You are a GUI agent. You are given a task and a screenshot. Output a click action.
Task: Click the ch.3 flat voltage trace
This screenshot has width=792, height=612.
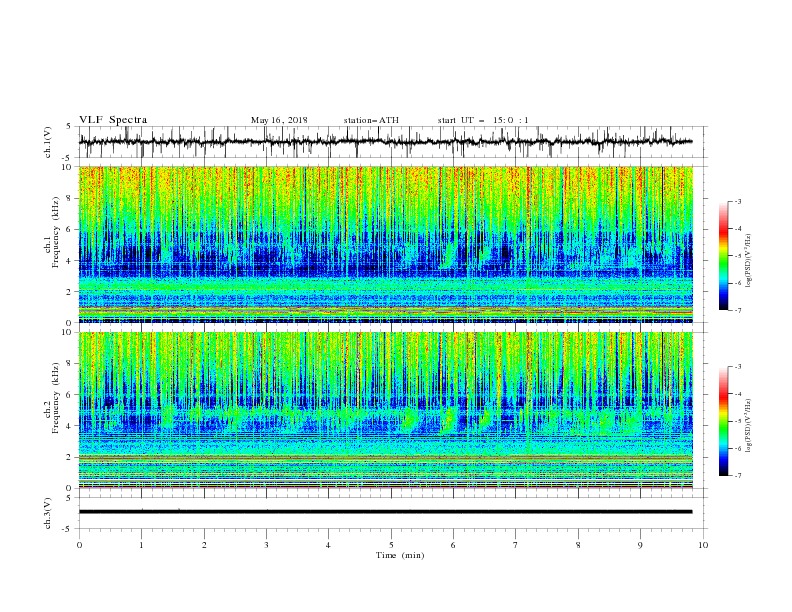click(x=385, y=512)
